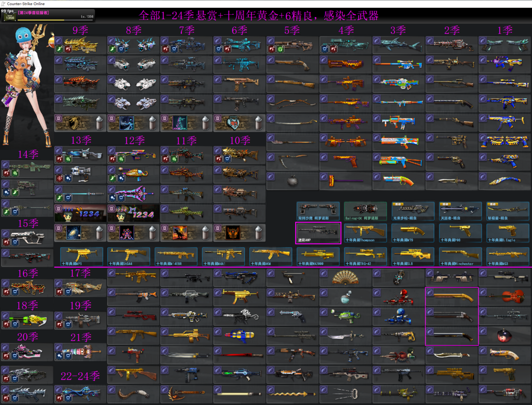Screen dimensions: 532x405
Task: Pick the heart emblem spray paint item
Action: click(239, 123)
